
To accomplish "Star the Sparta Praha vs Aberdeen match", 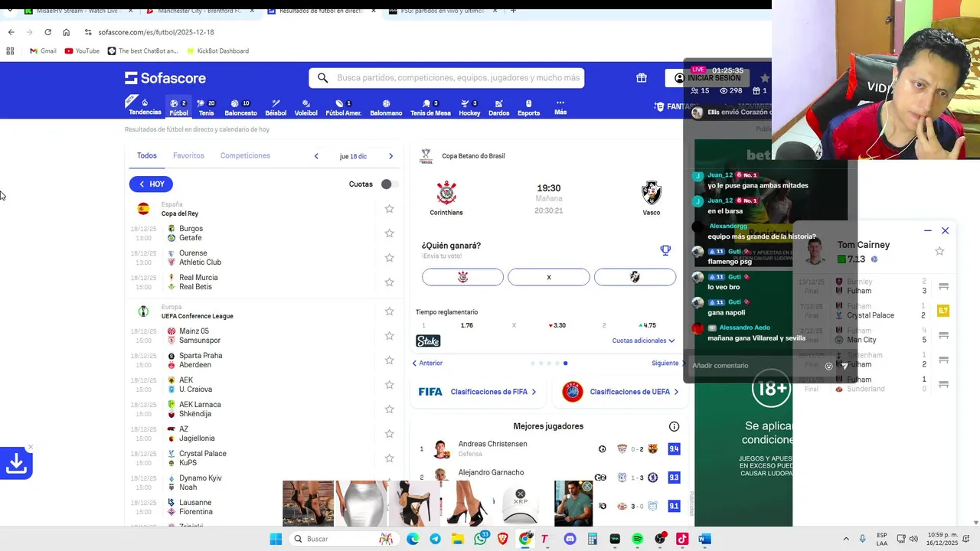I will coord(389,360).
